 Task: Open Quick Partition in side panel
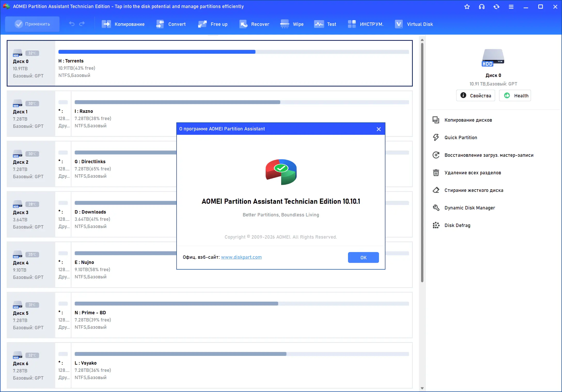coord(461,138)
